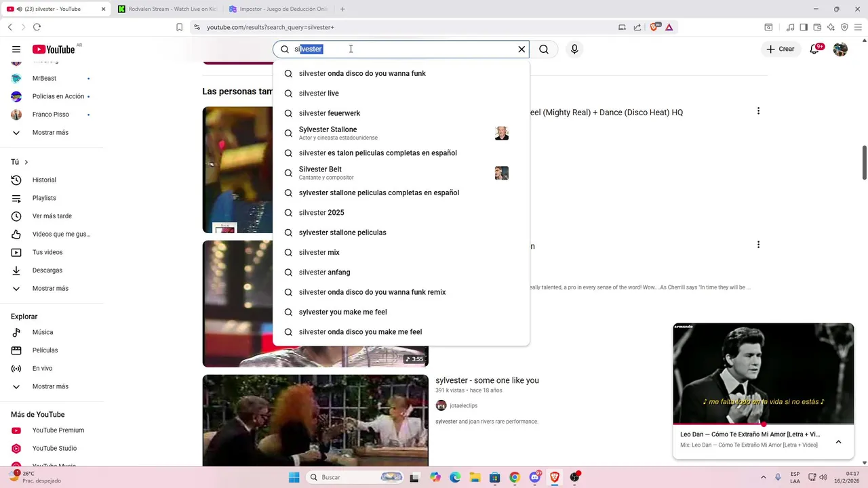Toggle the Brave sidebar panel icon
Image resolution: width=868 pixels, height=488 pixels.
coord(804,27)
